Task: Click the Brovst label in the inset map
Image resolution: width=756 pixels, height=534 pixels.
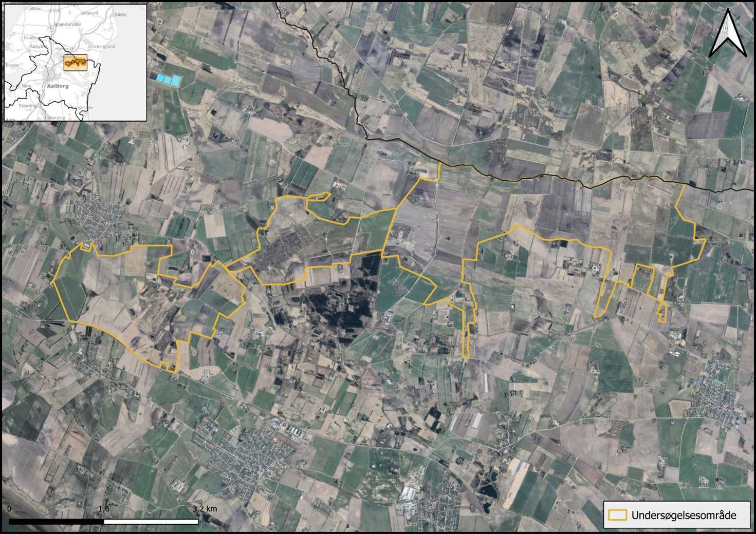Action: (12, 65)
